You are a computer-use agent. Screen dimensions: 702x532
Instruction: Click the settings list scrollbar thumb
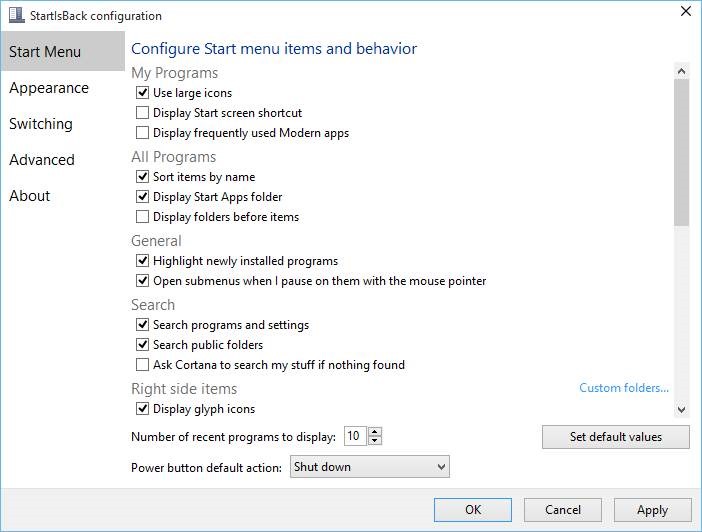click(x=681, y=152)
